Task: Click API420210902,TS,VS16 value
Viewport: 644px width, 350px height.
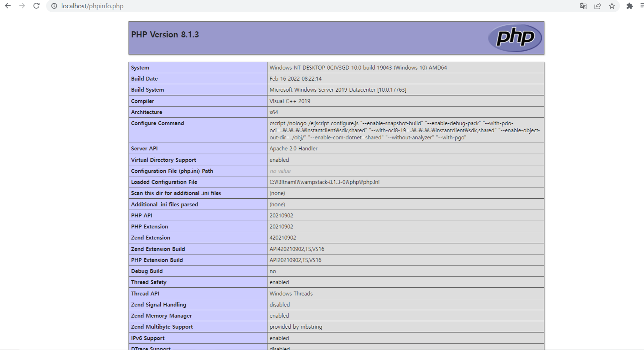Action: (x=297, y=249)
